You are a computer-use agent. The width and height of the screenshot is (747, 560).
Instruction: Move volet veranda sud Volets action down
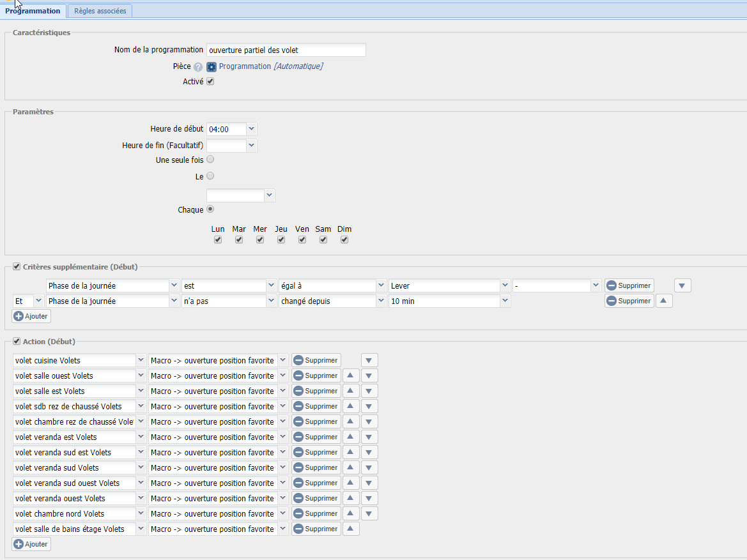tap(369, 467)
